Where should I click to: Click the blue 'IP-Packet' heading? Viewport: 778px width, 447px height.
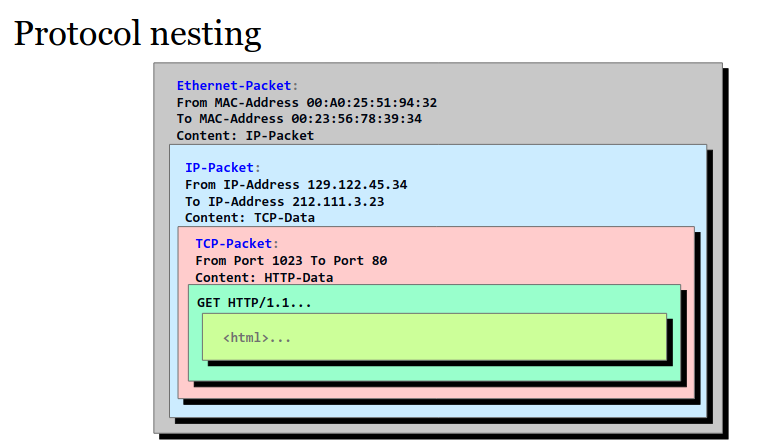[219, 168]
